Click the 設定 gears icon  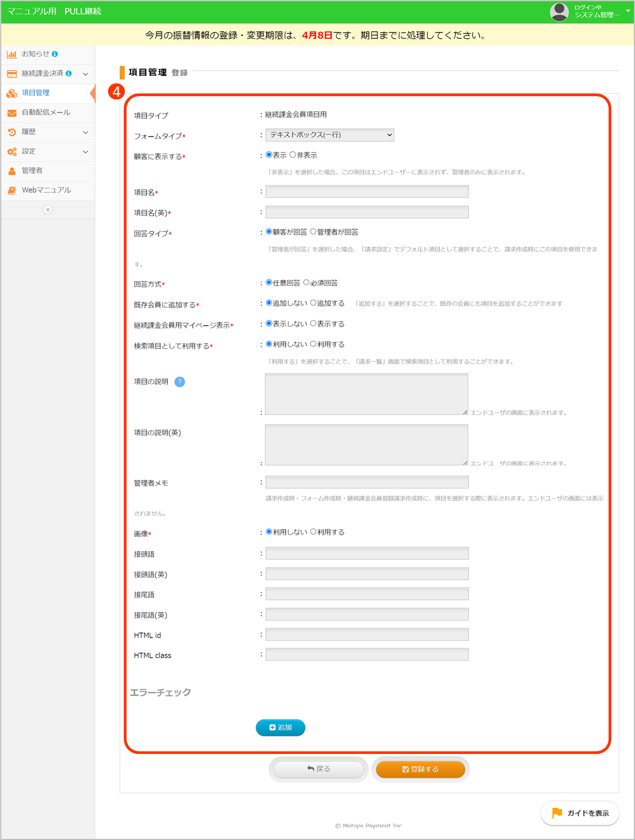pos(11,152)
